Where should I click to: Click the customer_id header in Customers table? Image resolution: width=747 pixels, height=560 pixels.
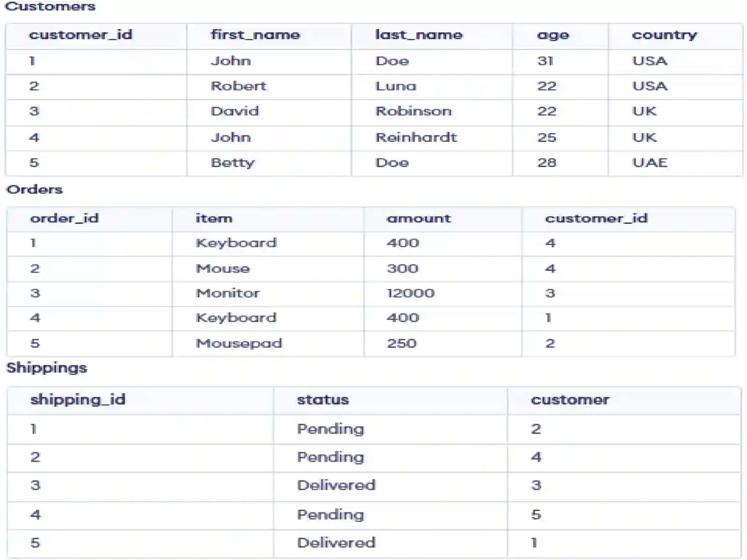(81, 35)
